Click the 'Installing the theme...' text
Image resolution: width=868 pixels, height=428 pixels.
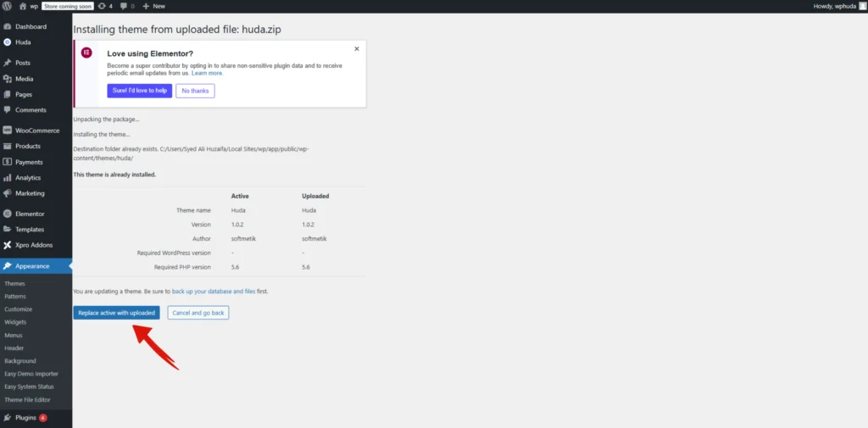[x=102, y=134]
